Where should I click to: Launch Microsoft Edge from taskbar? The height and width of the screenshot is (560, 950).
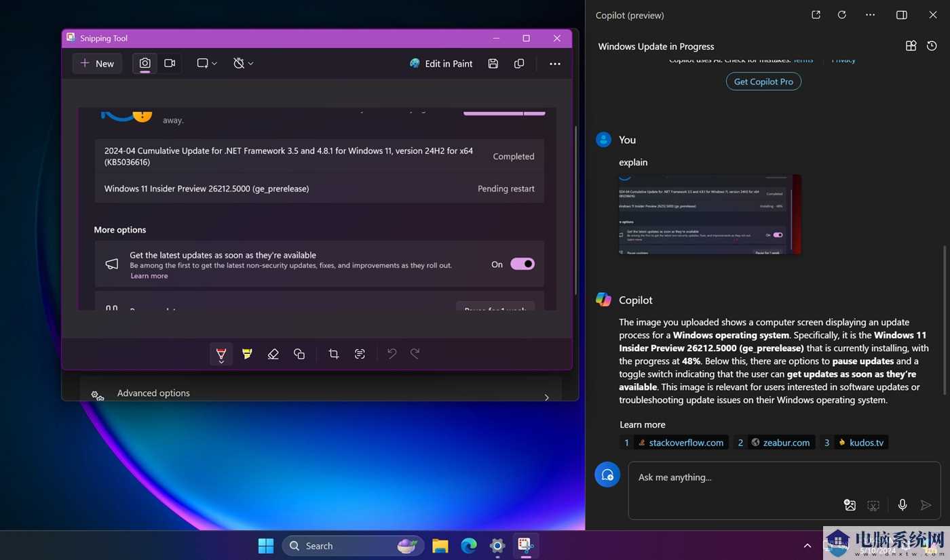coord(469,545)
